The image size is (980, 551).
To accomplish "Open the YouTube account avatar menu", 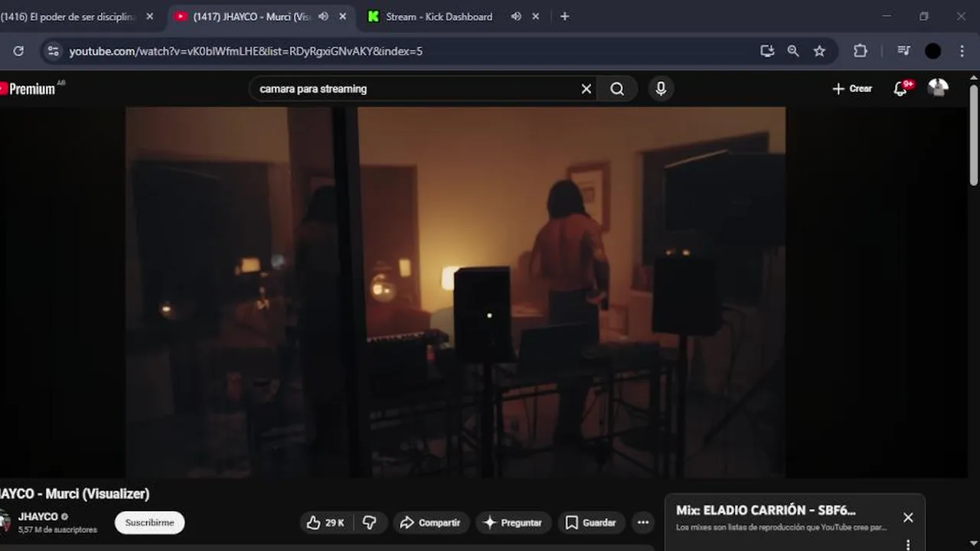I will (938, 89).
